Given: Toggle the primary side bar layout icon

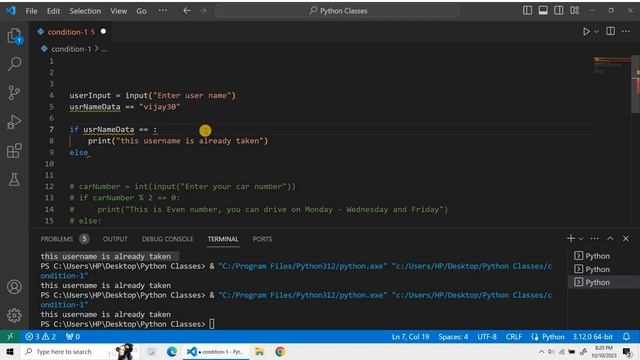Looking at the screenshot, I should tap(527, 11).
